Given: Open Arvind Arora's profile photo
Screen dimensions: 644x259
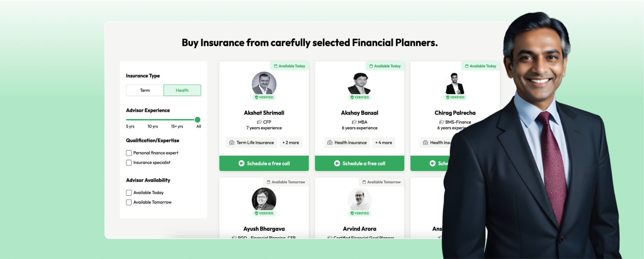Looking at the screenshot, I should [x=360, y=200].
